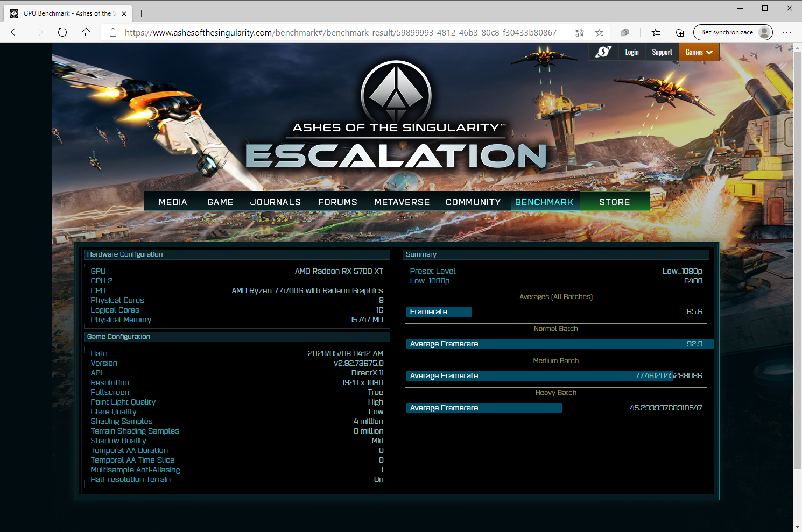Click the 65.6 framerate value
This screenshot has width=802, height=532.
point(694,311)
